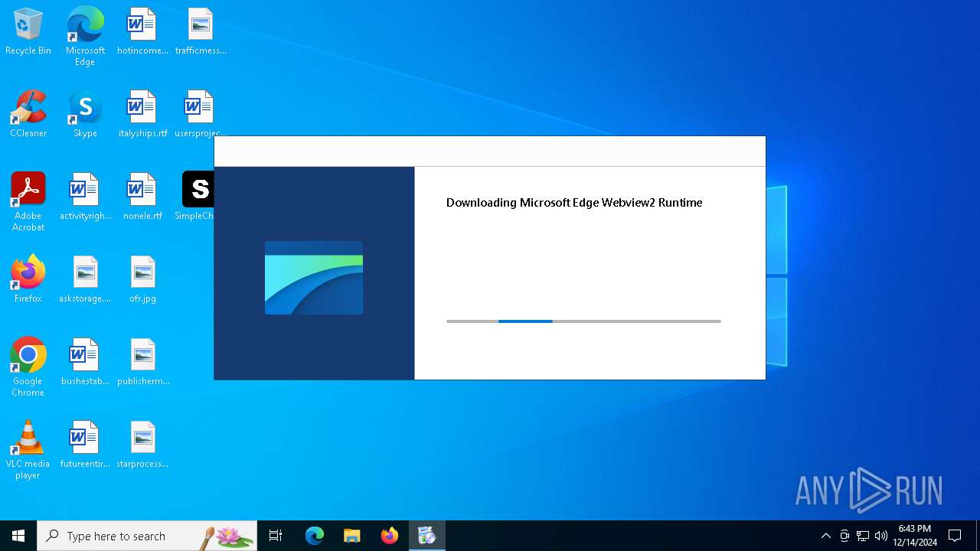
Task: Click the Show desktop sliver
Action: 978,536
